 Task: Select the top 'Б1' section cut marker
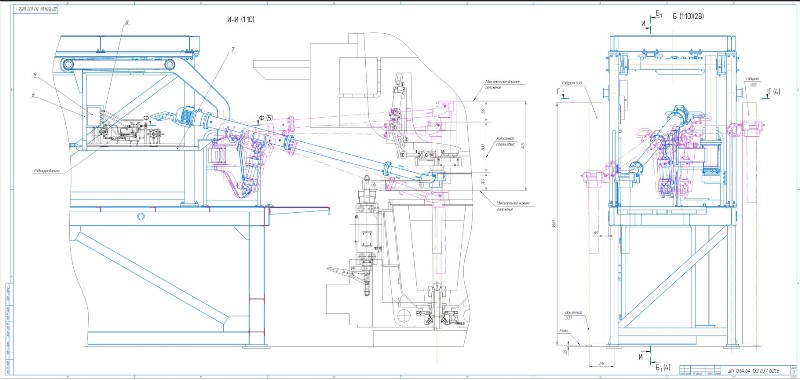click(658, 15)
